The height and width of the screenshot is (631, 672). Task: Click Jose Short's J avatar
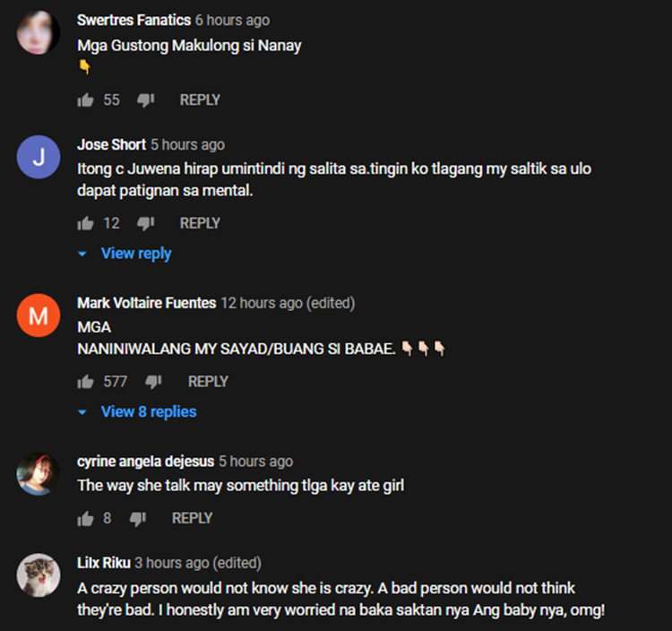[39, 158]
